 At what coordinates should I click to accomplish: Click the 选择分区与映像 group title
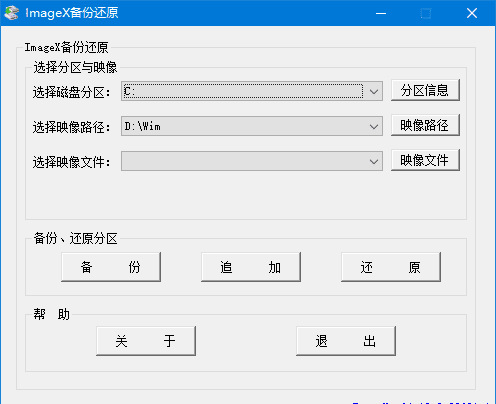point(75,67)
